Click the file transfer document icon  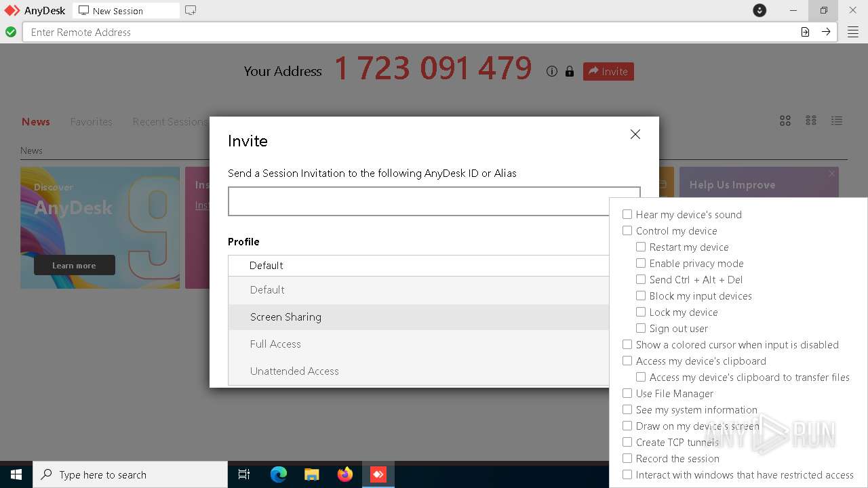coord(805,32)
